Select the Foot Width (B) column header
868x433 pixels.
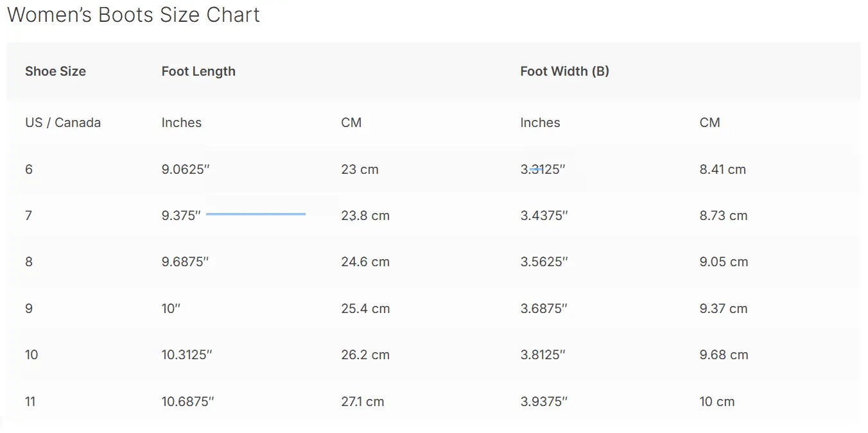coord(564,71)
